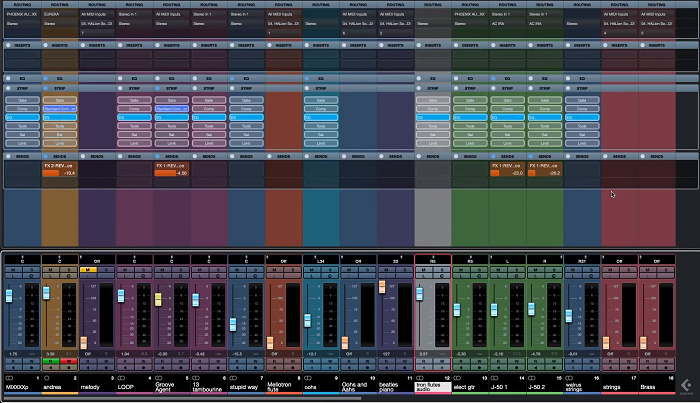
Task: Disable Write automation on andrea channel
Action: click(69, 361)
